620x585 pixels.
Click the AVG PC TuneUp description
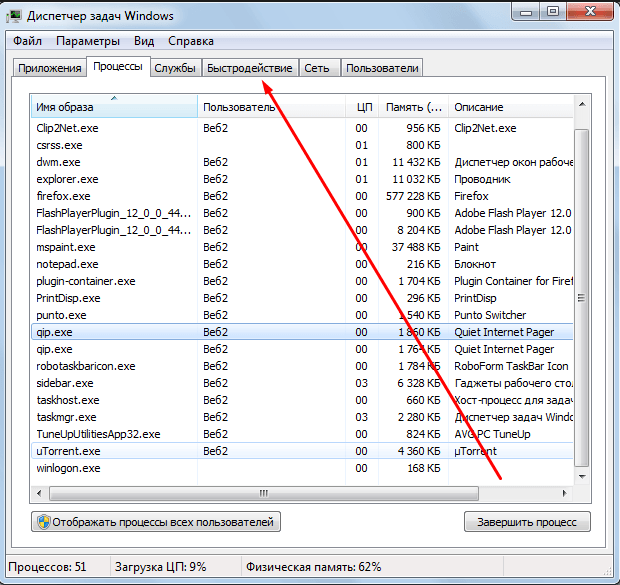coord(492,434)
